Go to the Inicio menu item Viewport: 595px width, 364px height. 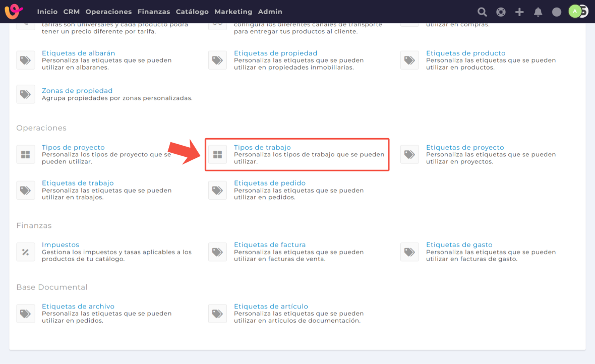47,12
